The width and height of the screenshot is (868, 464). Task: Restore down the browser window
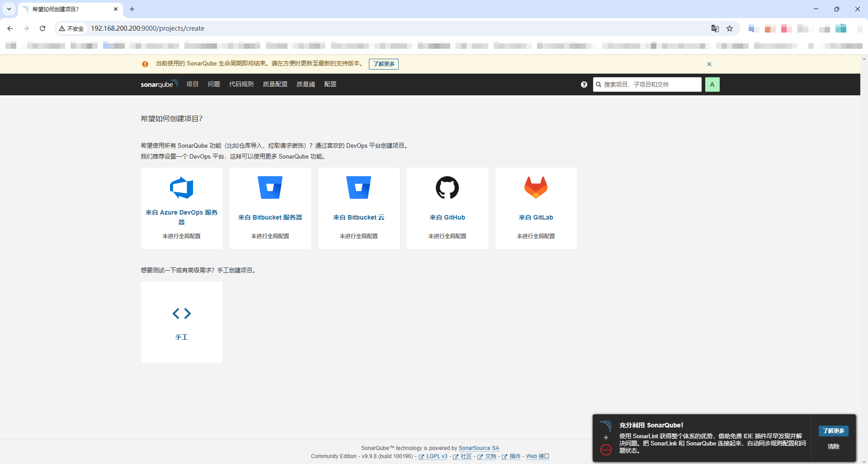click(x=837, y=9)
